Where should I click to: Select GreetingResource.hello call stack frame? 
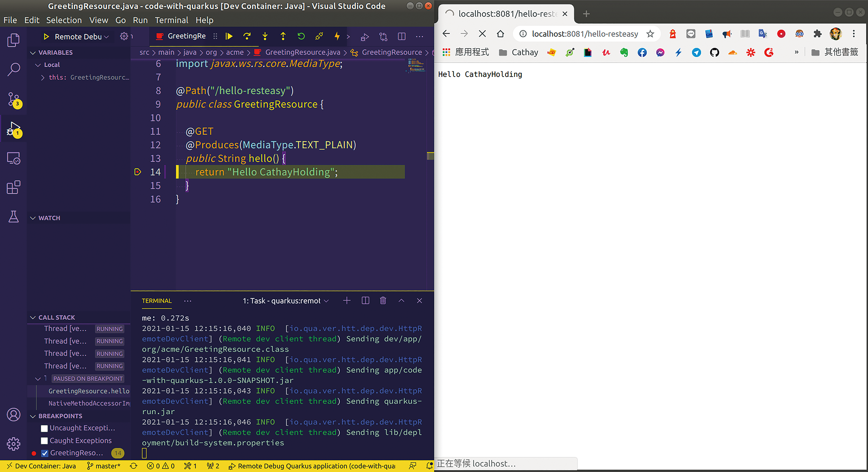click(89, 391)
